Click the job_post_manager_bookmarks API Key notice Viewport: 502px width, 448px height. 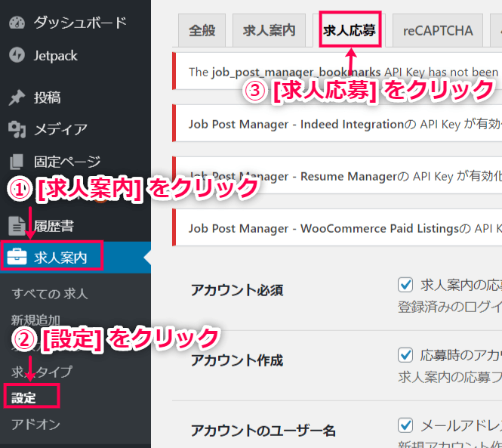click(337, 71)
